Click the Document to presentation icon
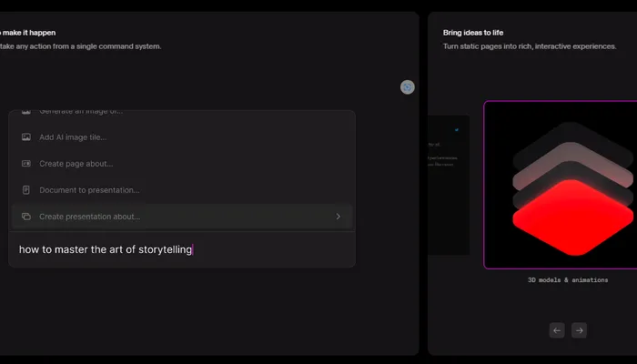 [x=26, y=190]
